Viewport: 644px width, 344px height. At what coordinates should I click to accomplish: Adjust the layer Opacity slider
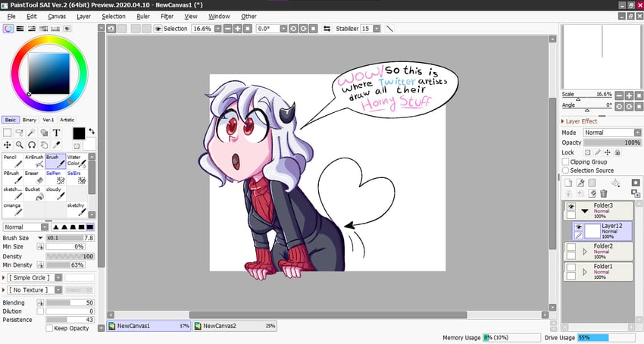(612, 142)
